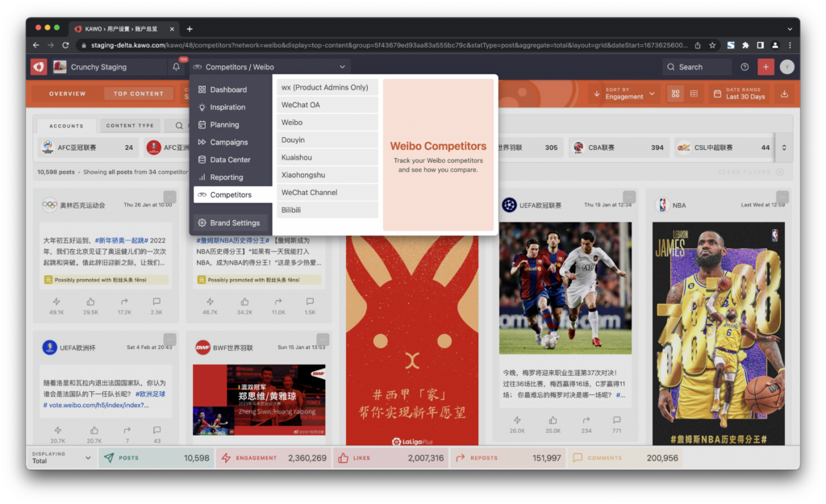Expand the Competitors / Weibo navigation dropdown
The image size is (826, 504).
[x=269, y=67]
